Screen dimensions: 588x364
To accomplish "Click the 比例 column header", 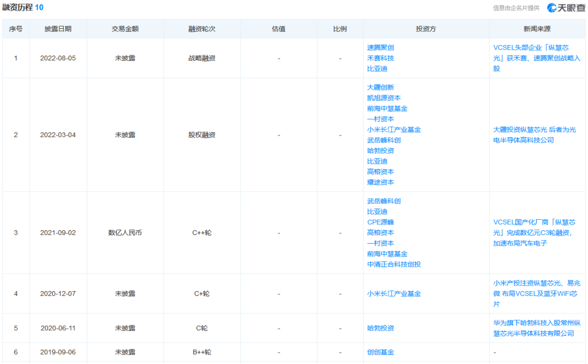I will click(x=340, y=29).
